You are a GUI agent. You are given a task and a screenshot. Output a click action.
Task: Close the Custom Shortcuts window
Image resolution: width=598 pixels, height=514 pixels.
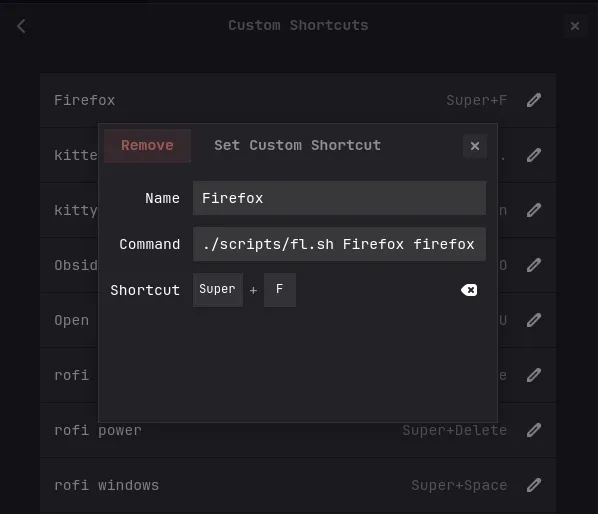click(x=575, y=26)
